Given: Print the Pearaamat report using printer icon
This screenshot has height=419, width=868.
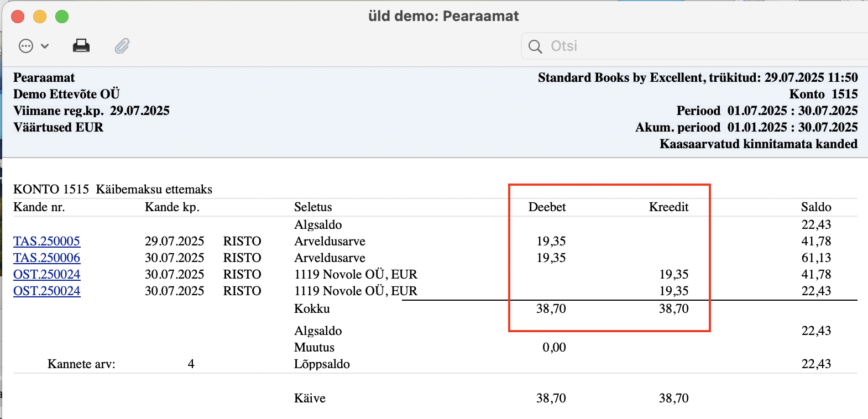Looking at the screenshot, I should 81,45.
